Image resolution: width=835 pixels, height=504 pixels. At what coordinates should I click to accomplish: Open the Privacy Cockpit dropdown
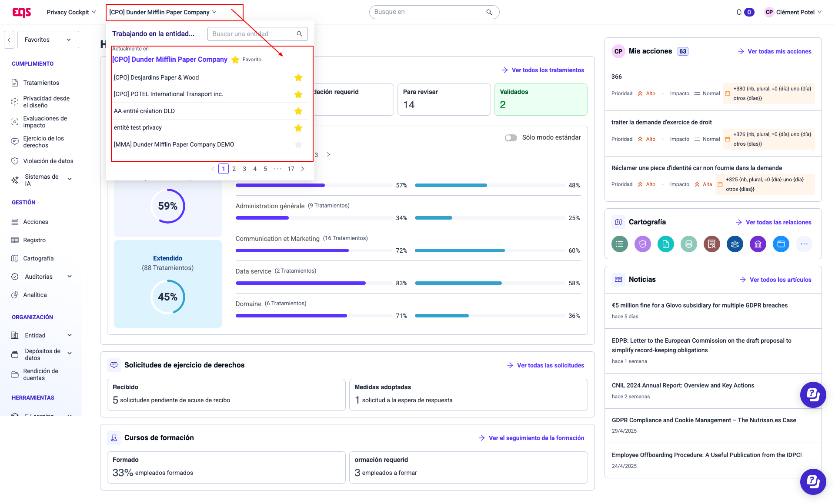[x=71, y=12]
